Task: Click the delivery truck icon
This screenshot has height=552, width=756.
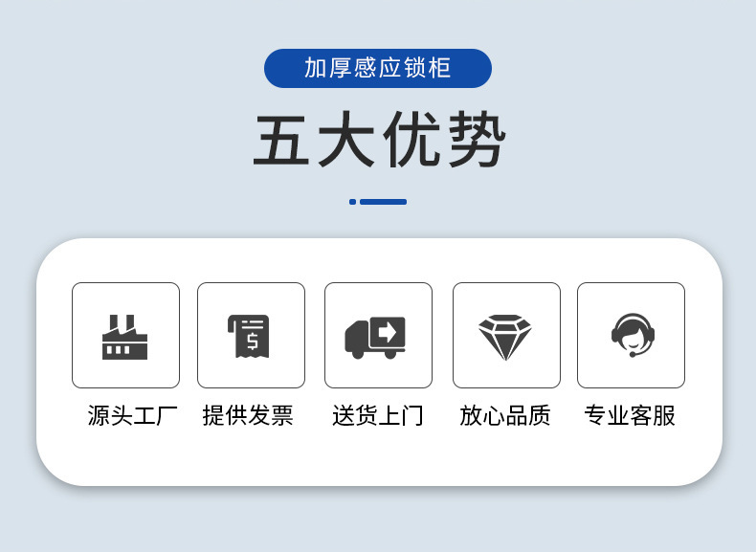Action: (375, 338)
